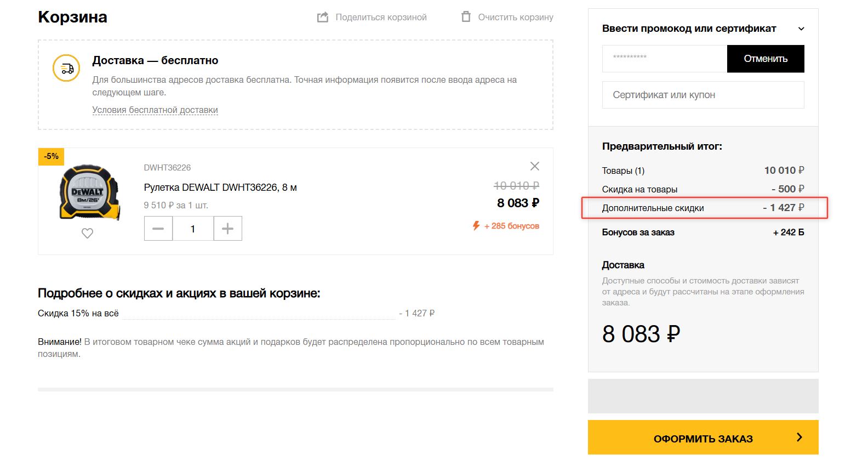Remove DEWALT tape measure from cart
Viewport: 868px width, 460px height.
(x=535, y=166)
